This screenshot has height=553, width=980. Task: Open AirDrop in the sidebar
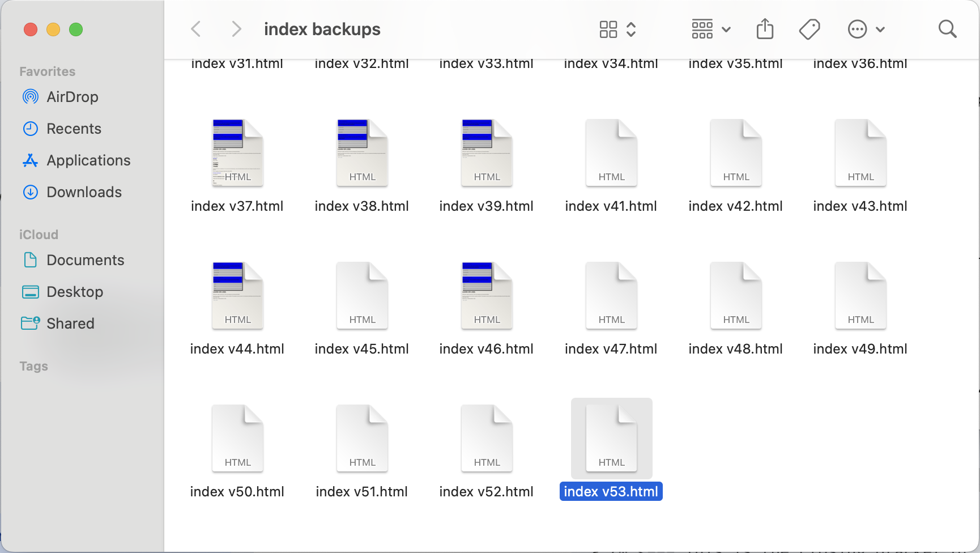click(72, 97)
